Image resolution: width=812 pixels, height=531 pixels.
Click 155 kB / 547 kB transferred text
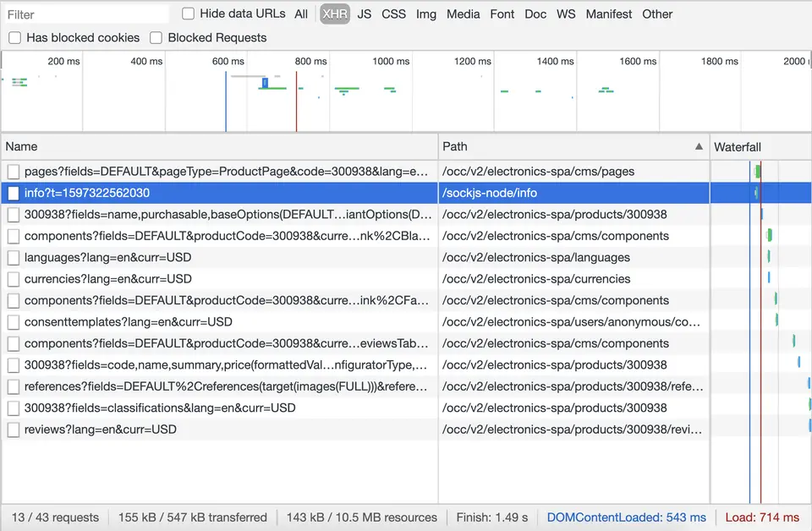193,517
